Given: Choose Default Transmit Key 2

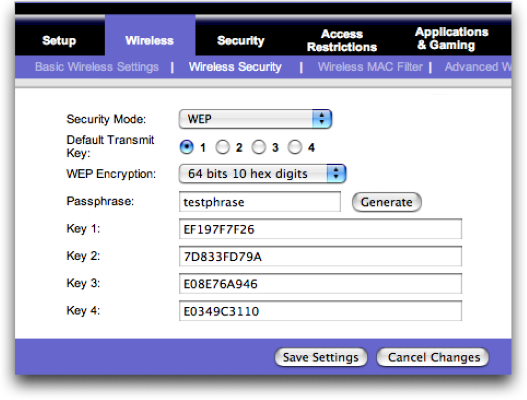Looking at the screenshot, I should click(222, 147).
